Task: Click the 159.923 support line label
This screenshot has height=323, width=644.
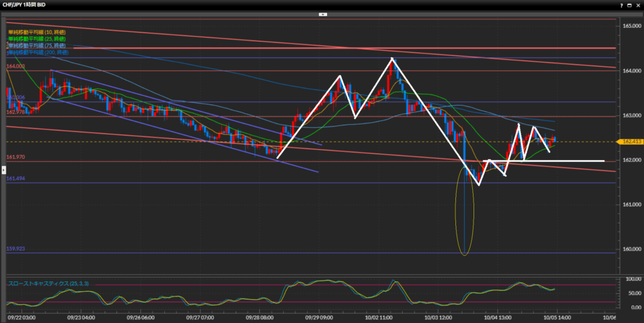Action: (16, 249)
